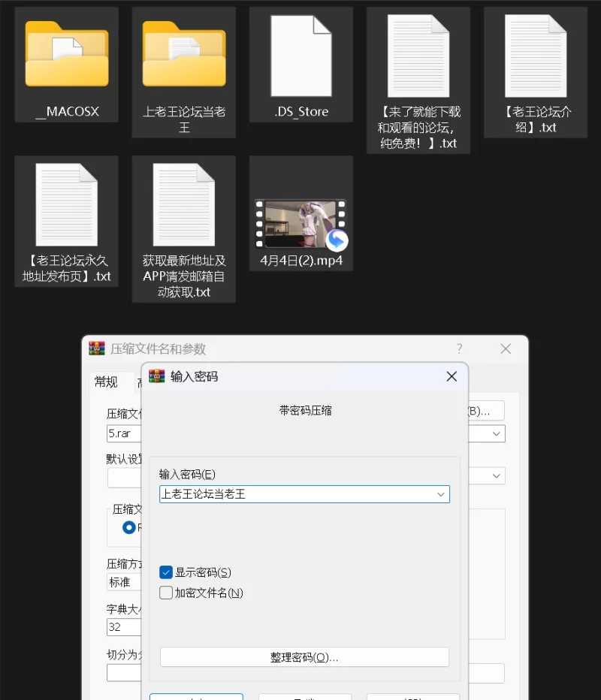The image size is (601, 700).
Task: Open the 压缩方式 标准 dropdown
Action: pos(124,582)
